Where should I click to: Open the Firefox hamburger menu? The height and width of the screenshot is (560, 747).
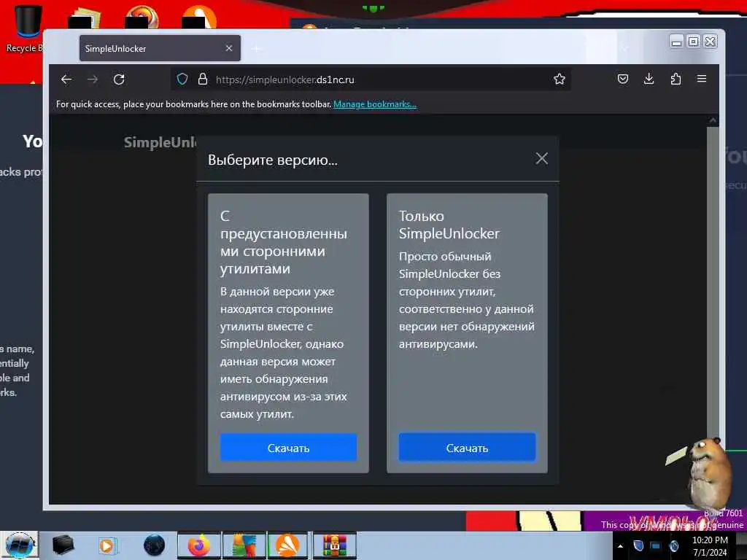click(x=702, y=79)
